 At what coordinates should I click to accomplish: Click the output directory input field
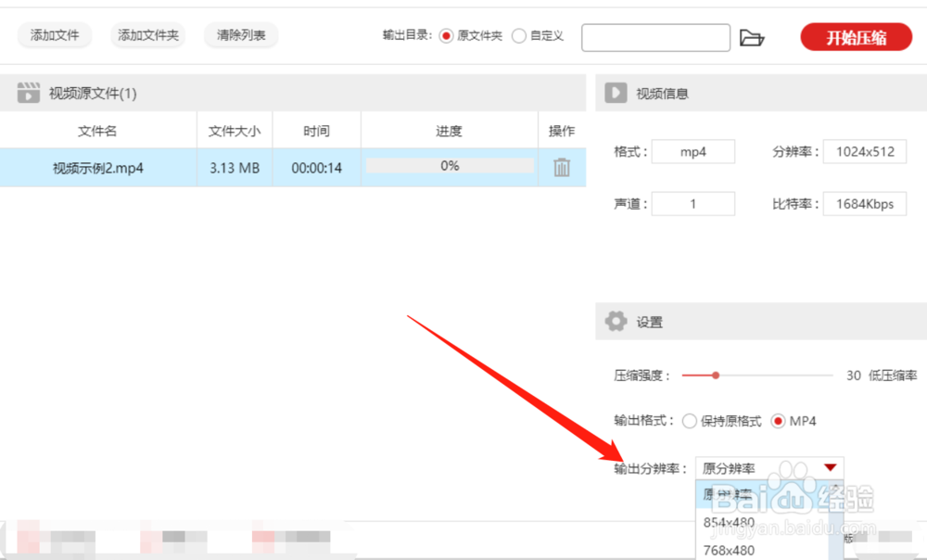click(655, 38)
